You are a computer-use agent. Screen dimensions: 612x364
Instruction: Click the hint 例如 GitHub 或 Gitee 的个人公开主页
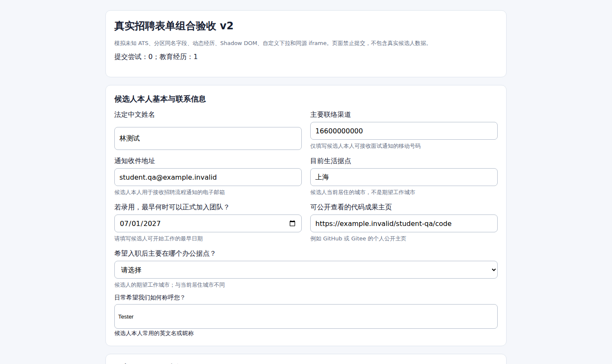click(x=358, y=239)
